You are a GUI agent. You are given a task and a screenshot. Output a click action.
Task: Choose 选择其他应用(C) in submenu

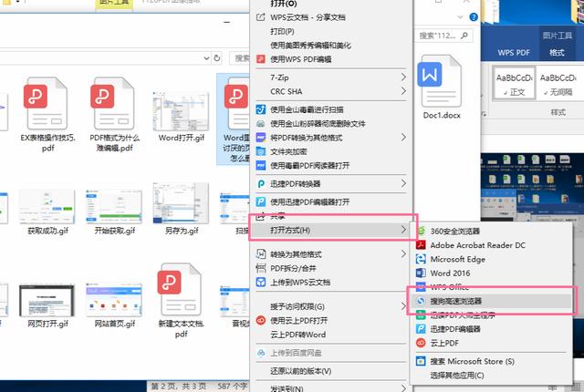[457, 376]
